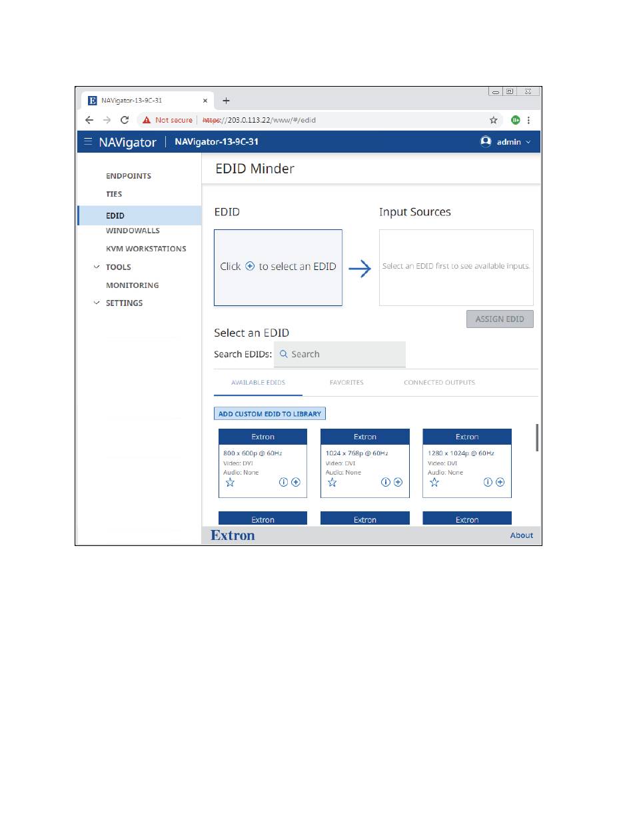Click the Search EDIDs input field
This screenshot has height=840, width=633.
point(340,354)
